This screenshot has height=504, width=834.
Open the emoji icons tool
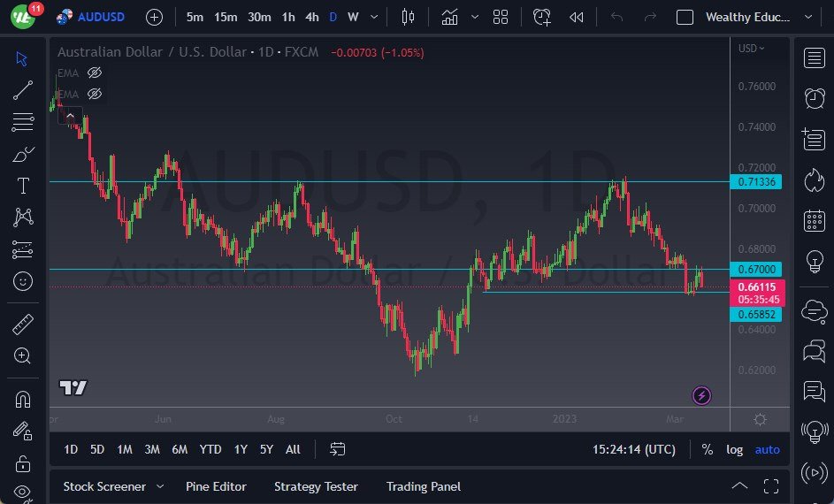22,281
